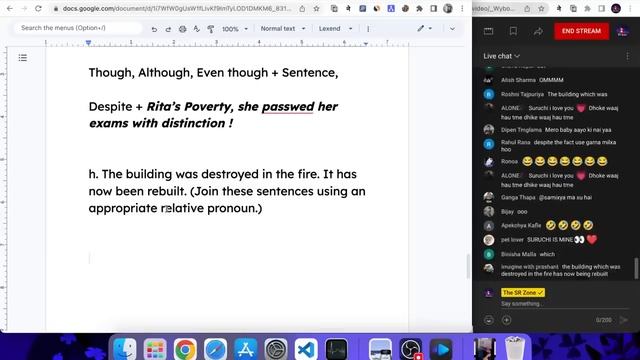The width and height of the screenshot is (640, 360).
Task: Click Rahul Rana's chat message
Action: click(558, 146)
